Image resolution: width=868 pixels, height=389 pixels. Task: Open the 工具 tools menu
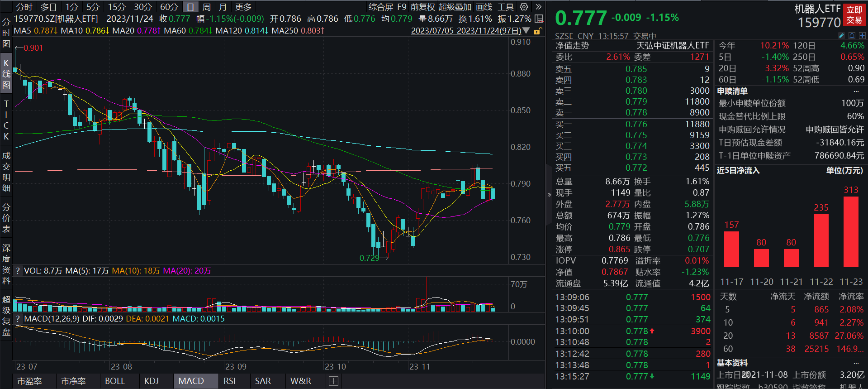click(506, 7)
